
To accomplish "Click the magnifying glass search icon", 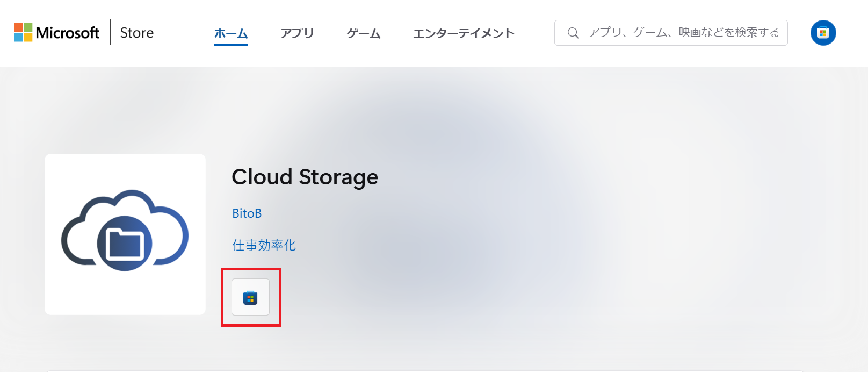I will click(x=573, y=33).
